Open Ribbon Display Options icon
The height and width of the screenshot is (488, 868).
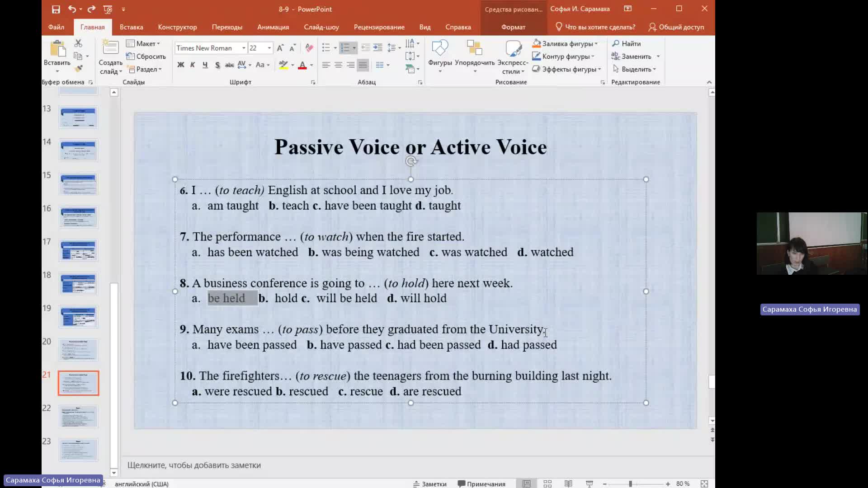point(628,9)
